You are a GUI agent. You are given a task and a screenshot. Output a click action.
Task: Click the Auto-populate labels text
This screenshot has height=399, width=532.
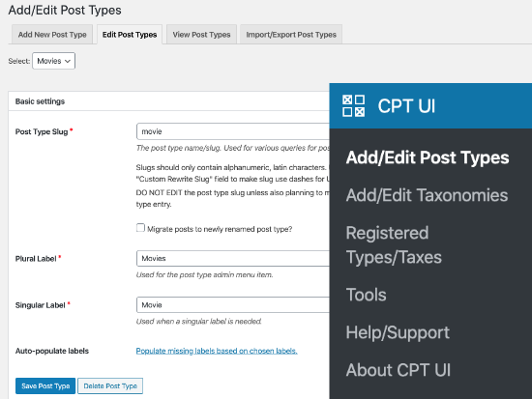coord(52,351)
